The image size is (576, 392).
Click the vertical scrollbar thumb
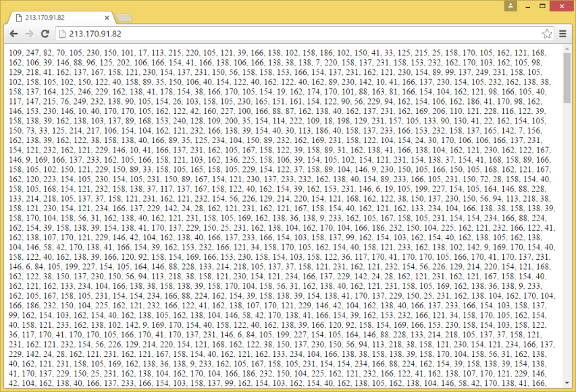567,78
